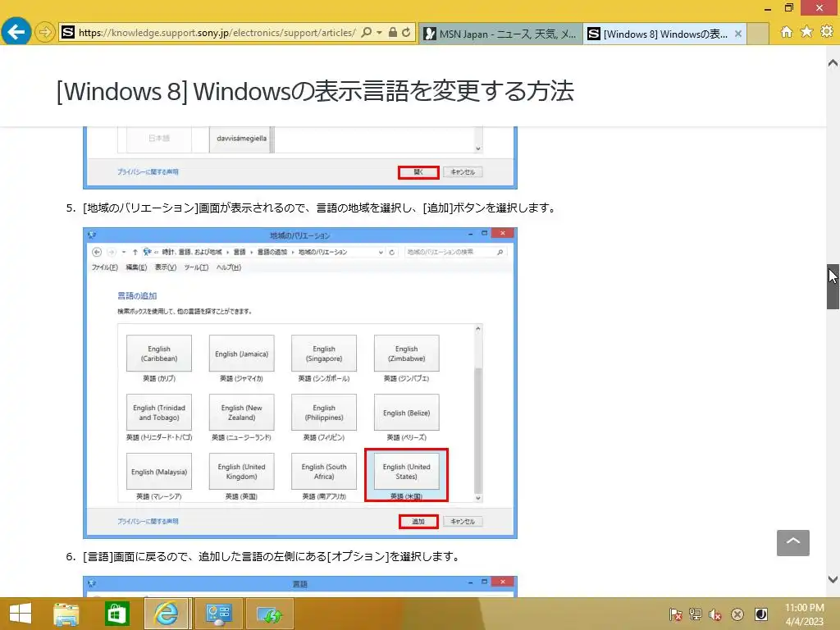Open the browser Home icon
Screen dimensions: 840x630
tap(787, 32)
